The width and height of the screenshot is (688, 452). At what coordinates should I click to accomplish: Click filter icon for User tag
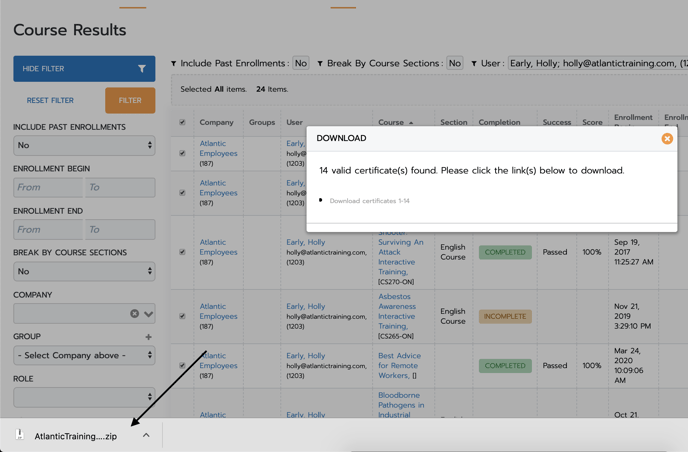(x=474, y=64)
